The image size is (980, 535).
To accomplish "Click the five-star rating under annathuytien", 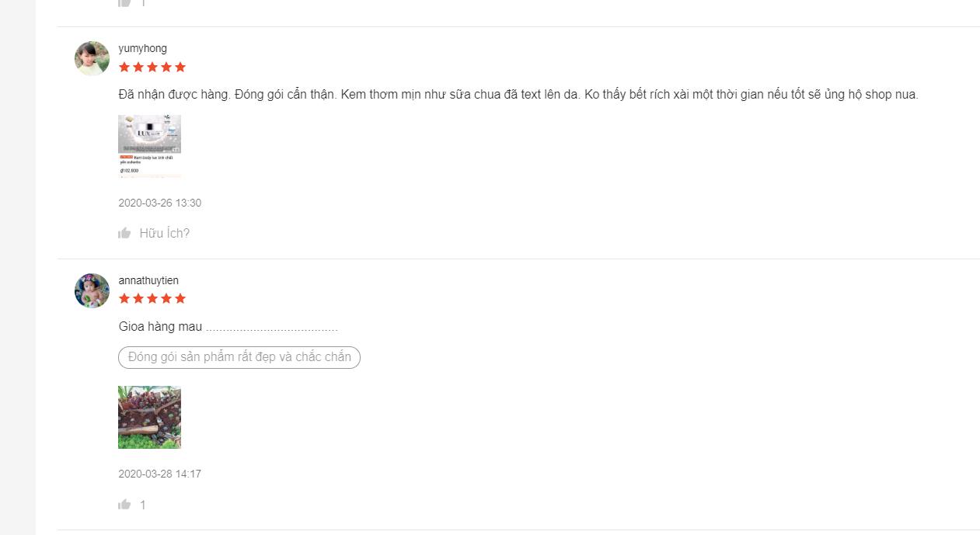I will point(152,298).
